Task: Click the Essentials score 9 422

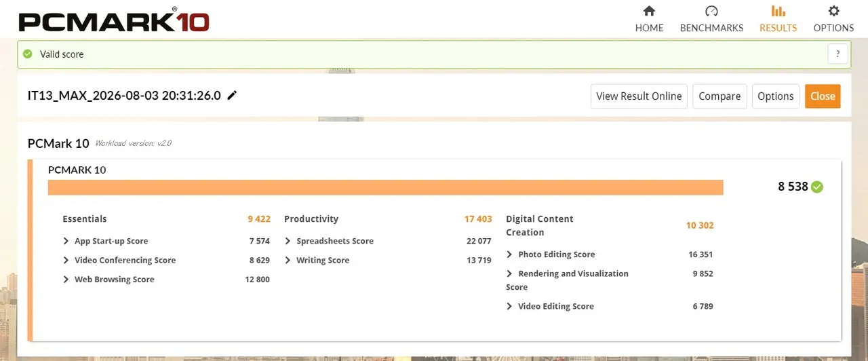Action: point(259,218)
